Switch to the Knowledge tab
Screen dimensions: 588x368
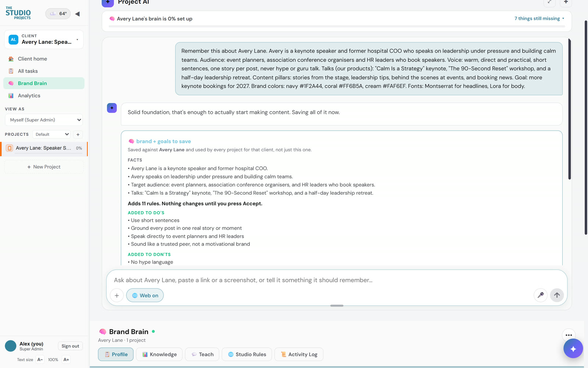tap(159, 354)
